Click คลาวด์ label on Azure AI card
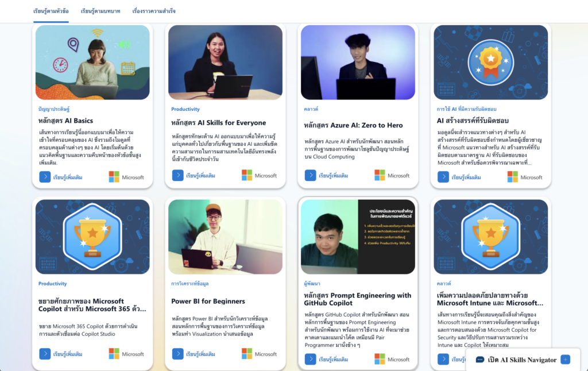Image resolution: width=588 pixels, height=371 pixels. click(x=311, y=109)
